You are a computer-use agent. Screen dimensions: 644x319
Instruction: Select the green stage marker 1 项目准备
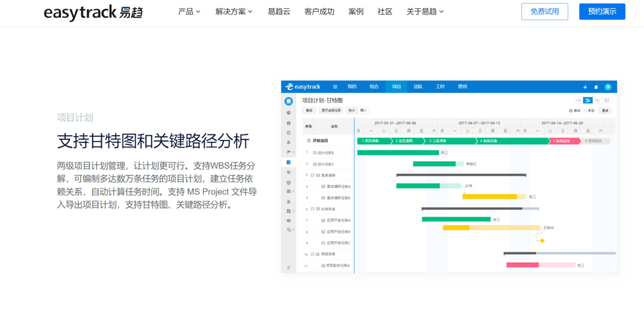[374, 141]
